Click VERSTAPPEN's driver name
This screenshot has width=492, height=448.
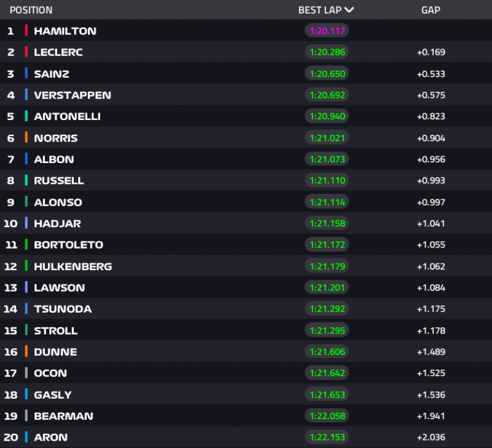(73, 95)
